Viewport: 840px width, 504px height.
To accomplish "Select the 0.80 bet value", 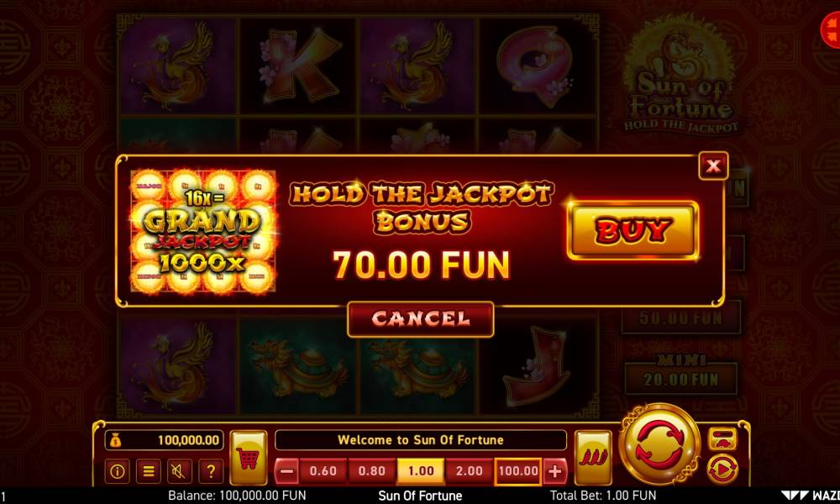I will click(x=372, y=471).
